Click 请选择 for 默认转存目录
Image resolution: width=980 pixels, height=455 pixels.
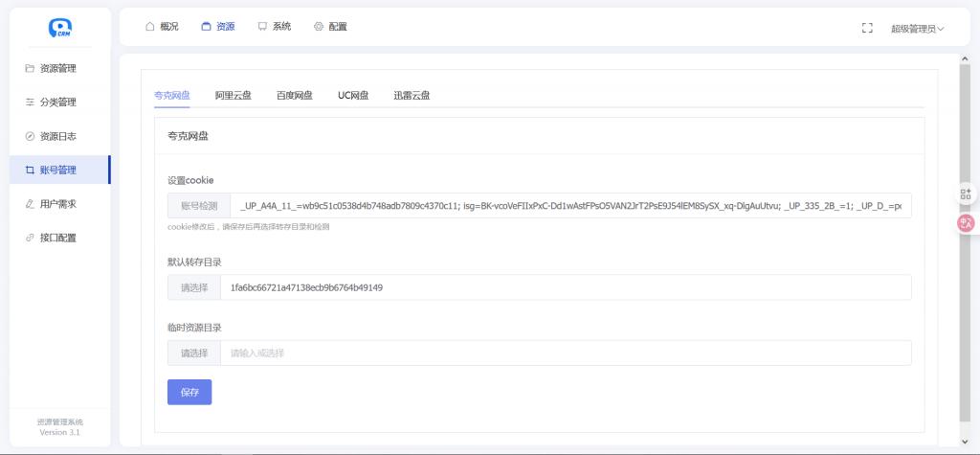194,287
